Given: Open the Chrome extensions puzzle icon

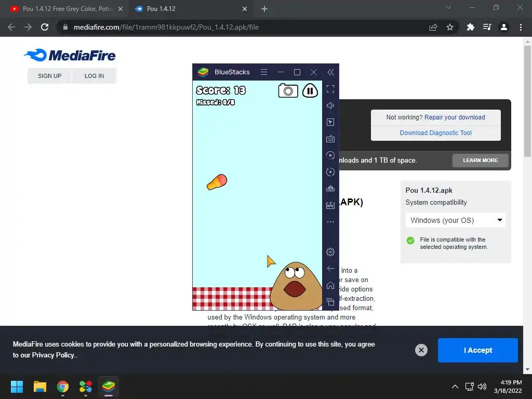Looking at the screenshot, I should point(470,27).
